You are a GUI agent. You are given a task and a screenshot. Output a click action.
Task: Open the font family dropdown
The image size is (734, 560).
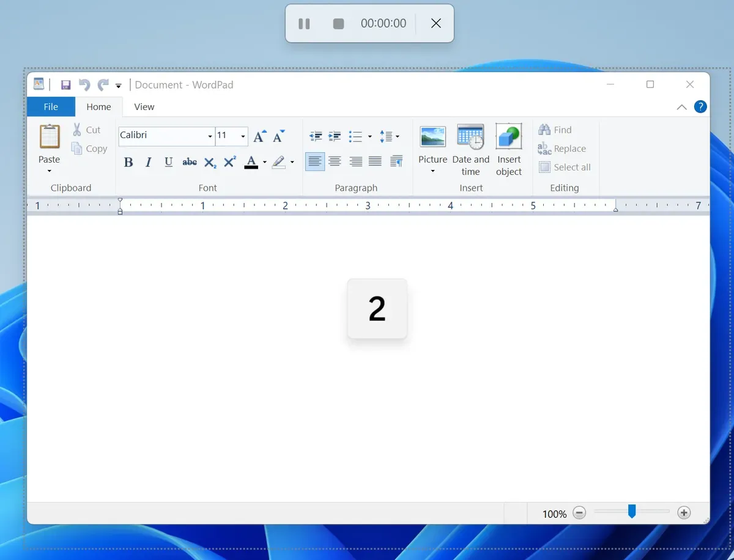click(x=210, y=136)
